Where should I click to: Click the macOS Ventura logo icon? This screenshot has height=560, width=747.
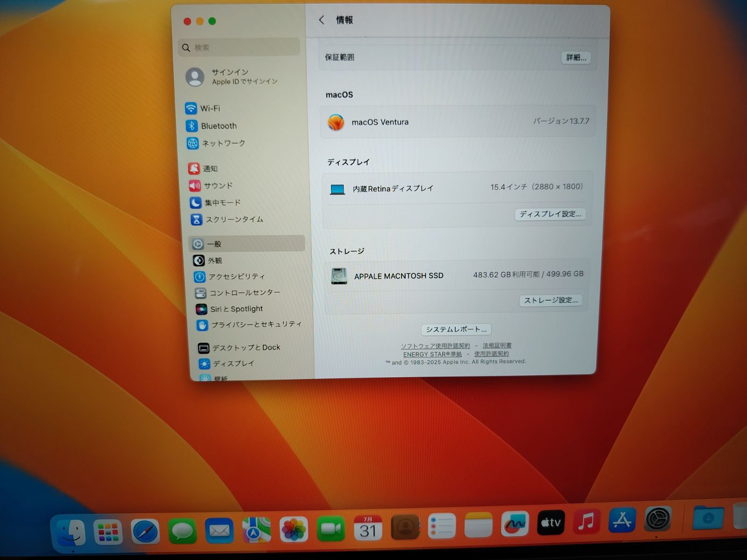(336, 122)
